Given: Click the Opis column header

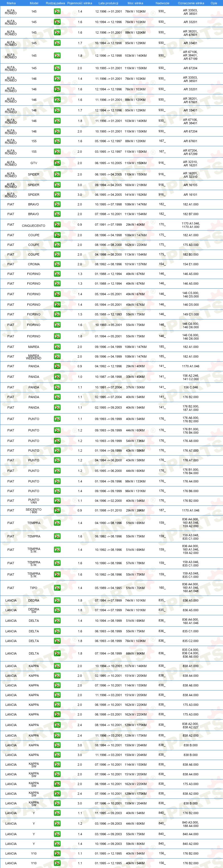Looking at the screenshot, I should (214, 3).
